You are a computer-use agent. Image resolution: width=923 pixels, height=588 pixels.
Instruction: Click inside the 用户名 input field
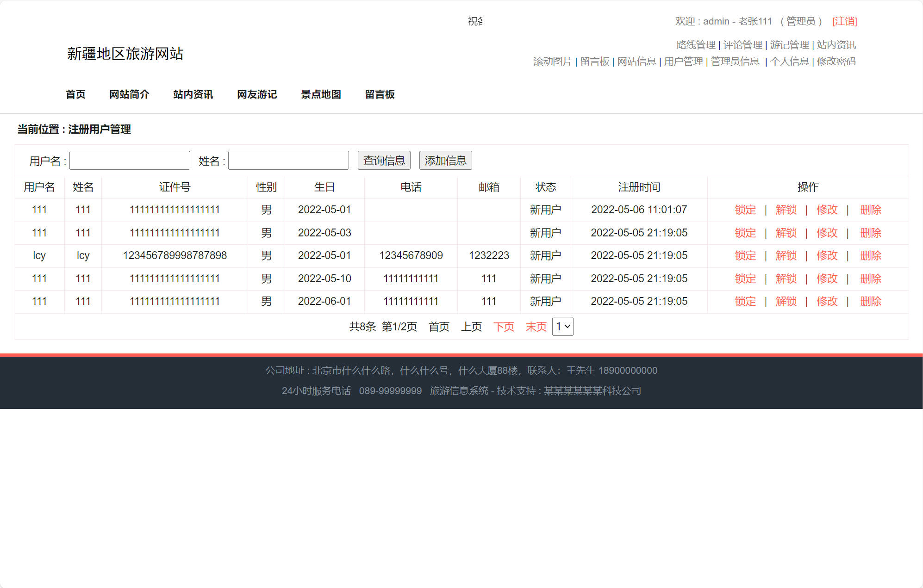click(x=129, y=160)
